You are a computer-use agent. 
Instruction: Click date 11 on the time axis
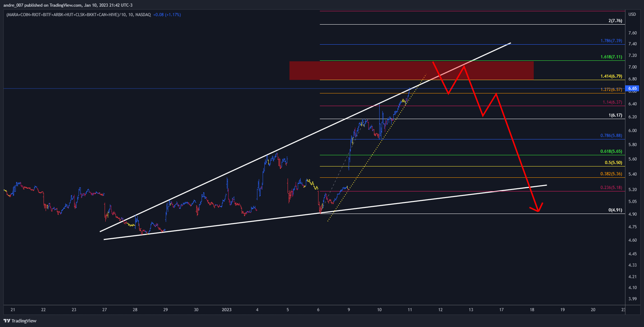click(x=410, y=310)
